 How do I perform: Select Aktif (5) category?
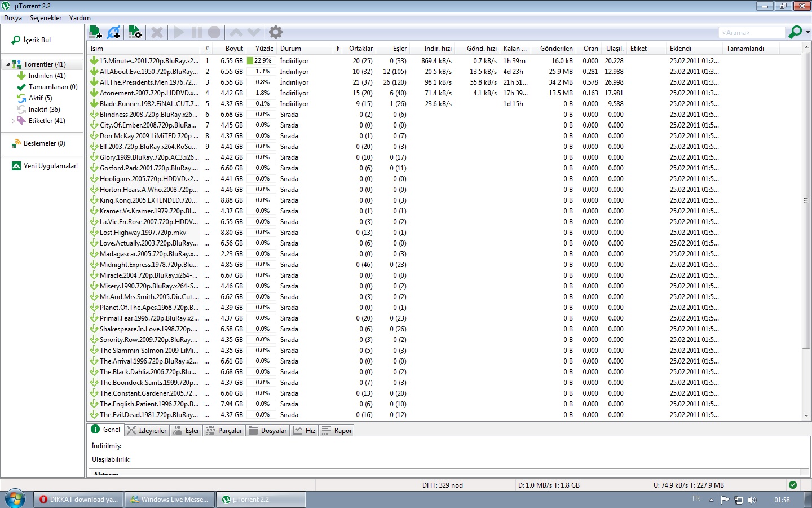click(41, 98)
